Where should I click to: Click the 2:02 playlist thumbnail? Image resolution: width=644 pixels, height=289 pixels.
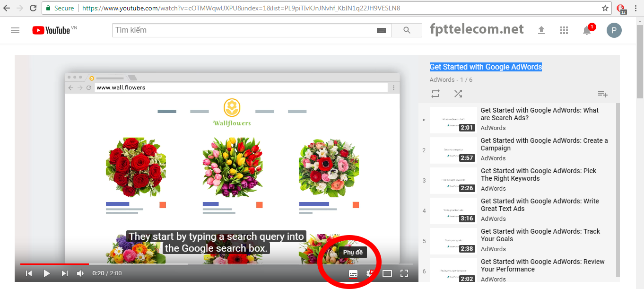coord(453,271)
